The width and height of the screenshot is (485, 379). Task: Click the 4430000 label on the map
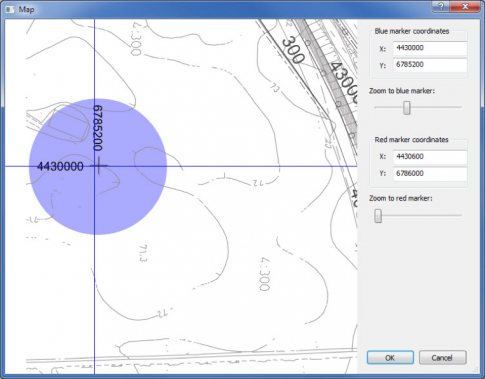[x=60, y=166]
